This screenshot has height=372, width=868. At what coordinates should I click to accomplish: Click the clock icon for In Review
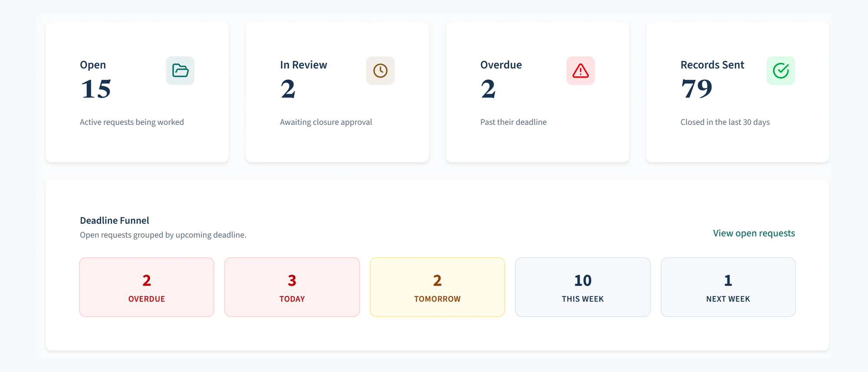pyautogui.click(x=380, y=70)
